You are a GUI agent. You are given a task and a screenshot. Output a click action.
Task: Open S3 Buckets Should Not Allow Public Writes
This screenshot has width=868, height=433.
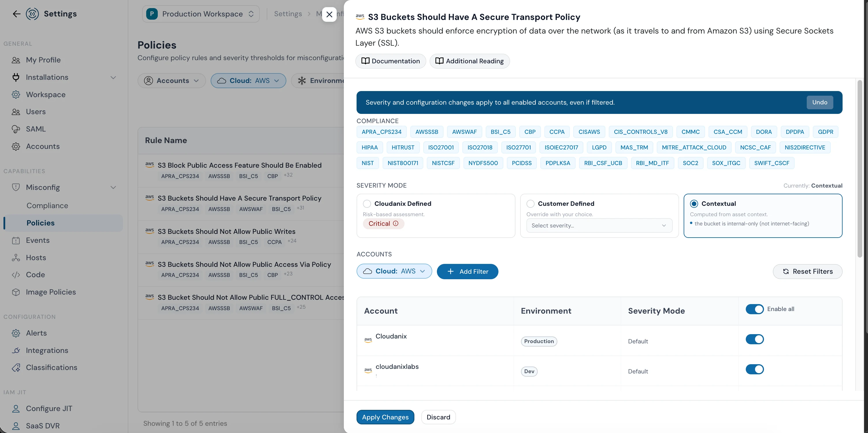pyautogui.click(x=241, y=237)
